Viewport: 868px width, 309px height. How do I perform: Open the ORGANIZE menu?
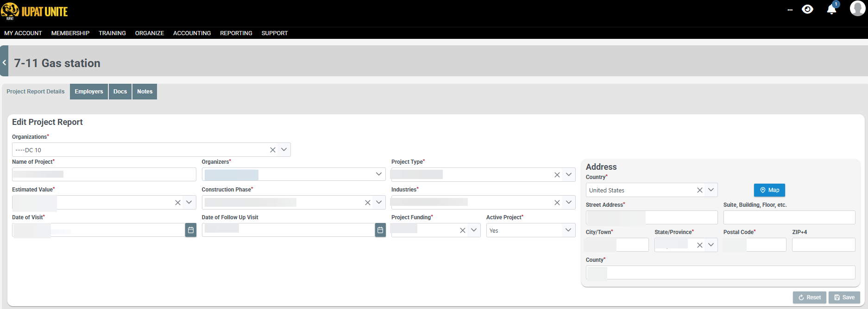pos(150,33)
